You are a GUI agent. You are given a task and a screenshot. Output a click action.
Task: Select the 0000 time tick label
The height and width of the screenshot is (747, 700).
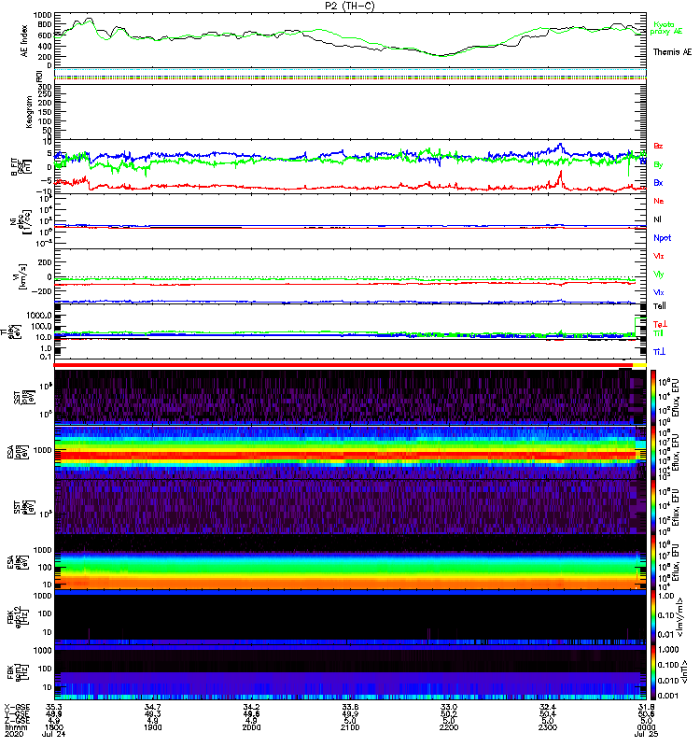646,727
